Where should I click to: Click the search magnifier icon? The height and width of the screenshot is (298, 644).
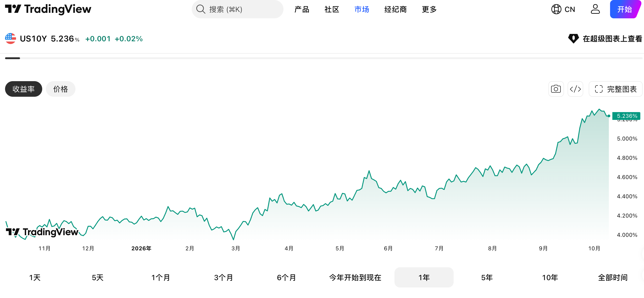(x=200, y=9)
